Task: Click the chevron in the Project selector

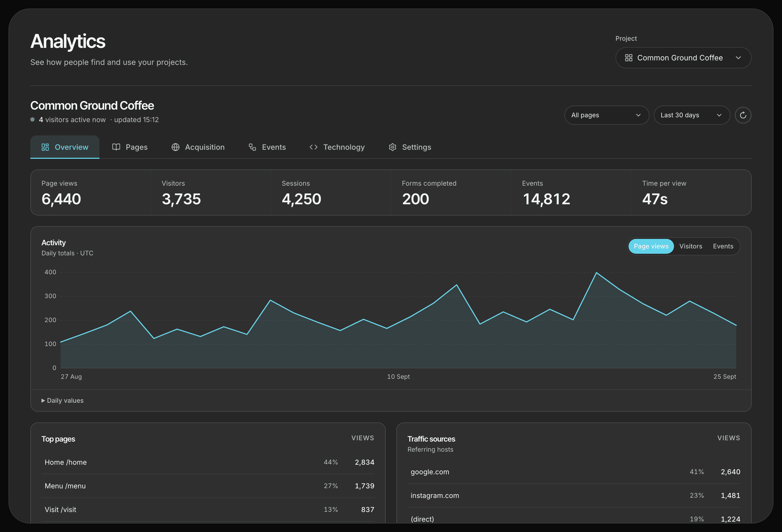Action: (x=738, y=58)
